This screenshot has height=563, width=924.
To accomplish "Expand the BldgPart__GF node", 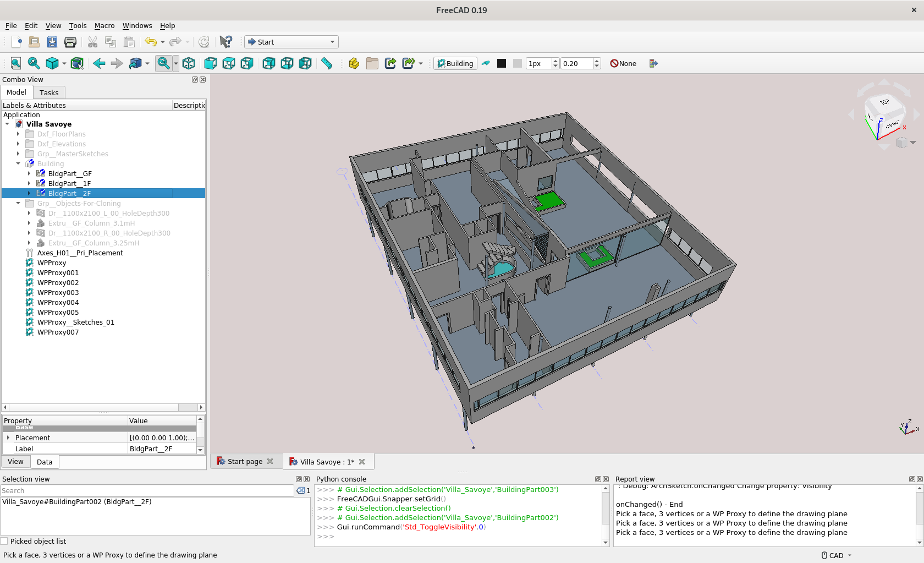I will pyautogui.click(x=29, y=173).
